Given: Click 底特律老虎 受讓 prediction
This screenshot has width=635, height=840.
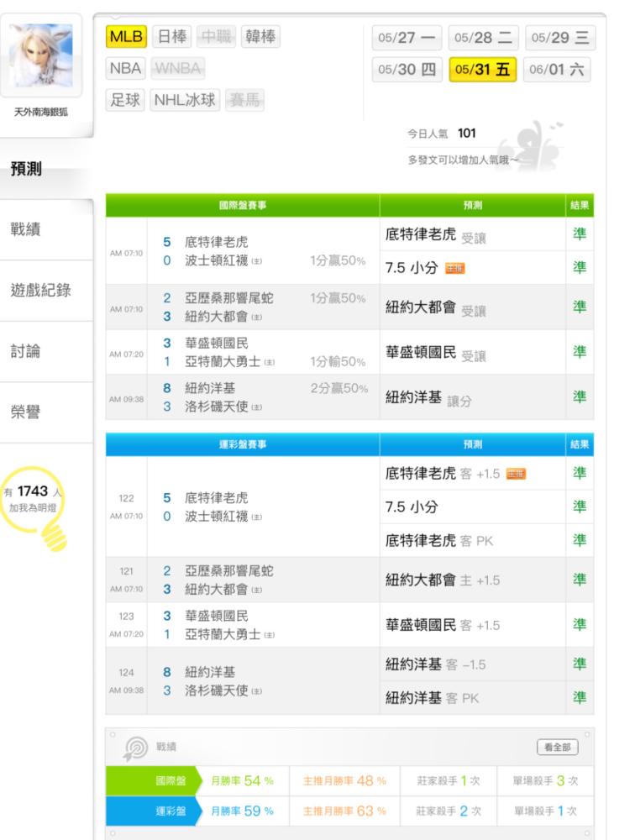Looking at the screenshot, I should point(435,234).
